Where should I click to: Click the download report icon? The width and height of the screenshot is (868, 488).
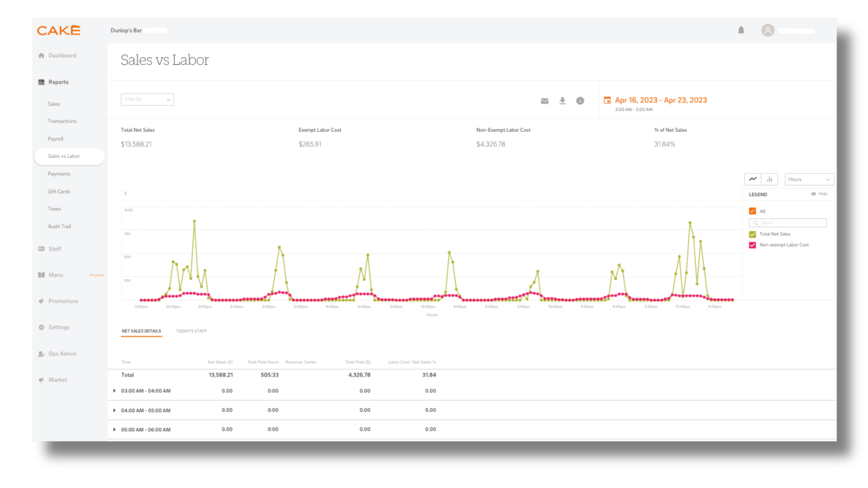[562, 100]
